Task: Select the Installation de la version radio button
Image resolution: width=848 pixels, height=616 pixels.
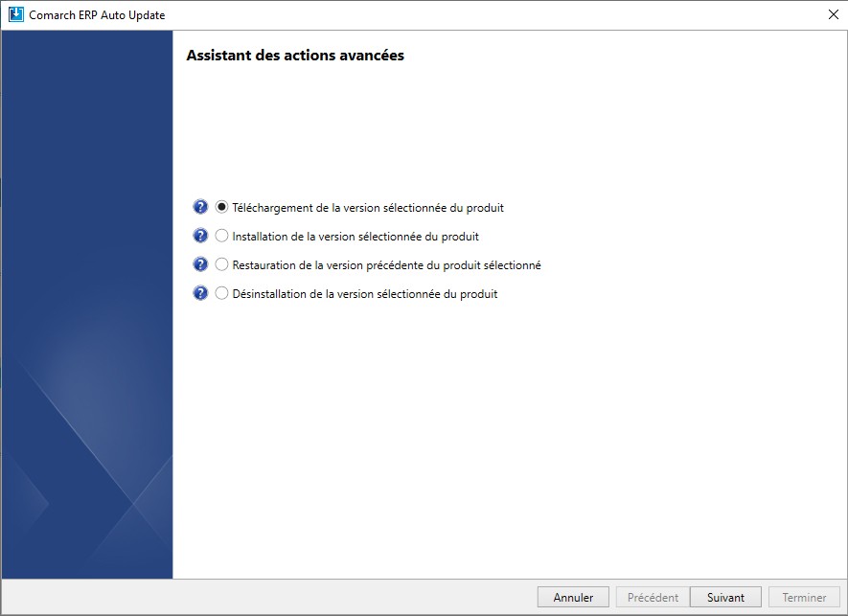Action: pos(221,236)
